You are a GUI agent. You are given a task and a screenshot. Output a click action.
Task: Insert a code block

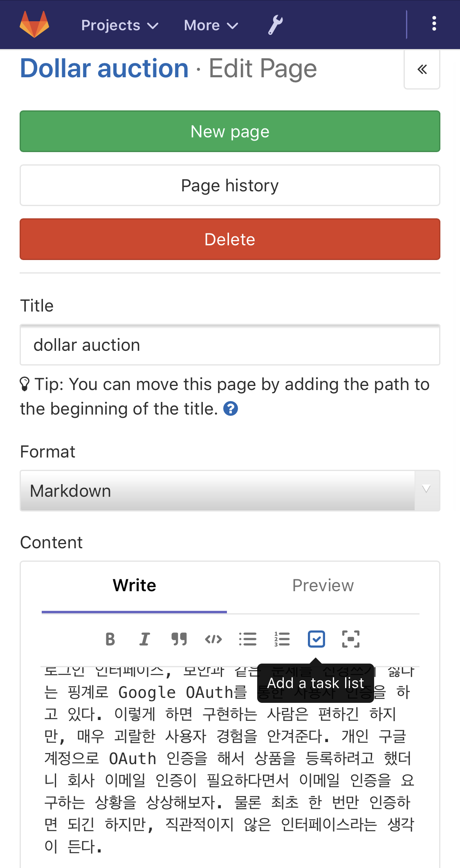tap(213, 639)
